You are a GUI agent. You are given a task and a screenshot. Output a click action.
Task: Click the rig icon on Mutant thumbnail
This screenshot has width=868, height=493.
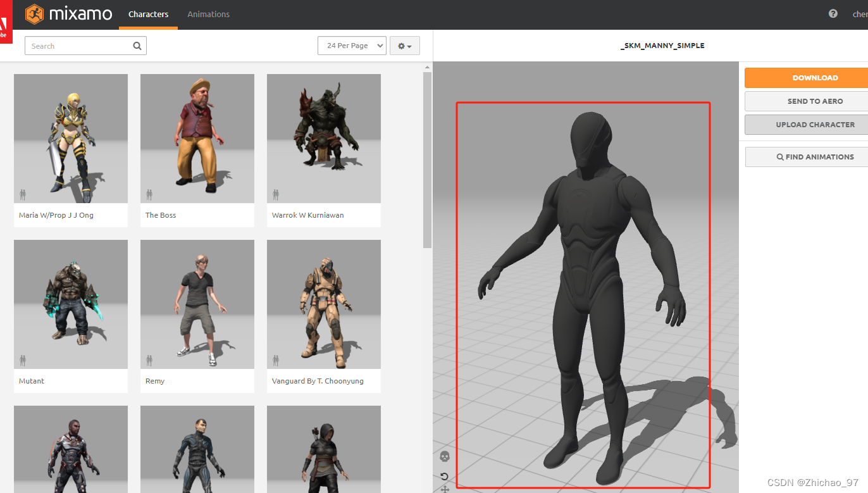(x=23, y=360)
